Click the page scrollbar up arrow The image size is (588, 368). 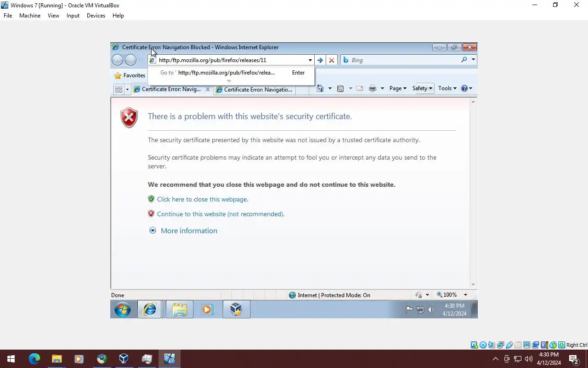[473, 101]
